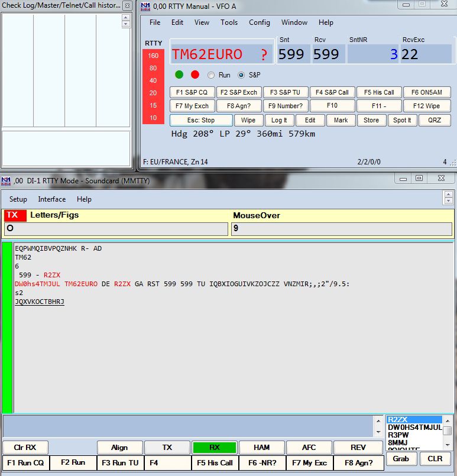Close the Check Log/Master/Telnet window
The height and width of the screenshot is (476, 457).
pos(128,5)
